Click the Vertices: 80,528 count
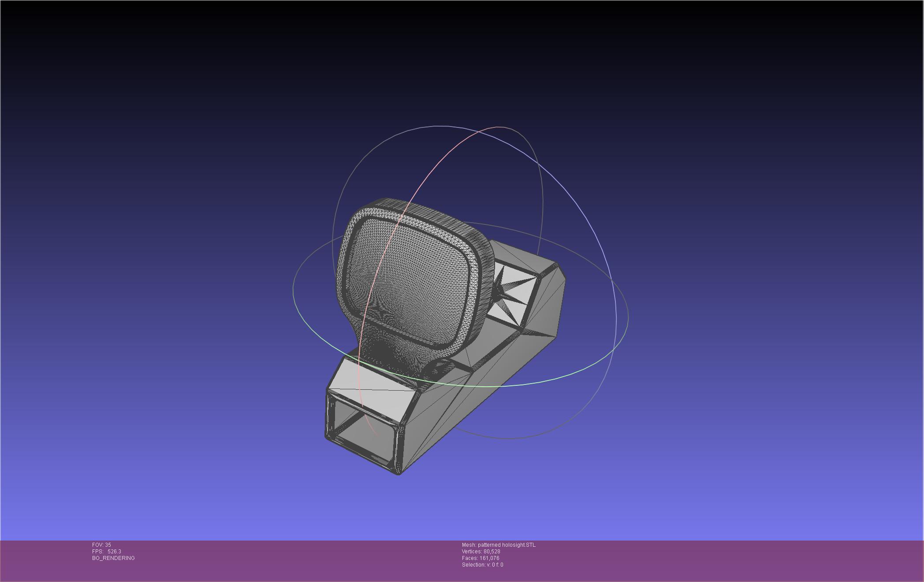Viewport: 924px width, 582px height. [481, 552]
